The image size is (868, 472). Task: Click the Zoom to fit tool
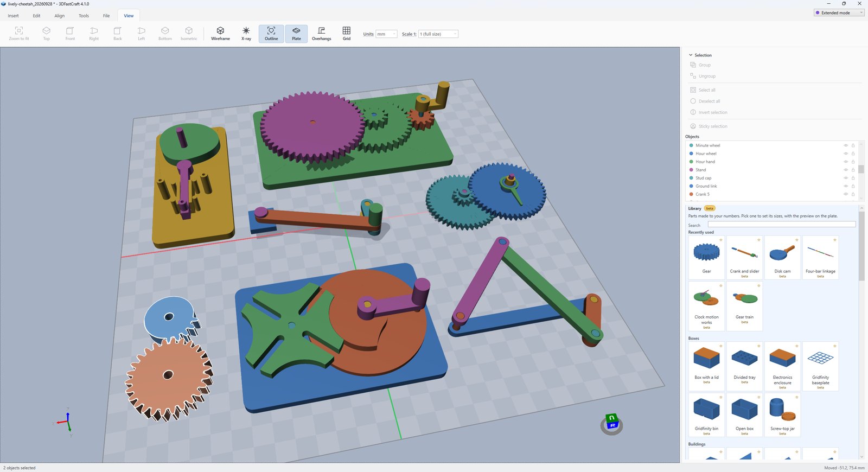click(19, 34)
